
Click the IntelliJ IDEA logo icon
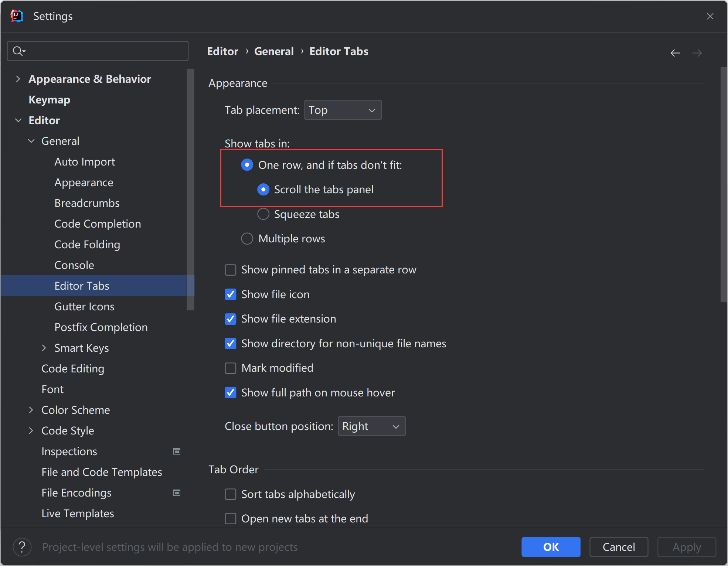click(x=17, y=16)
